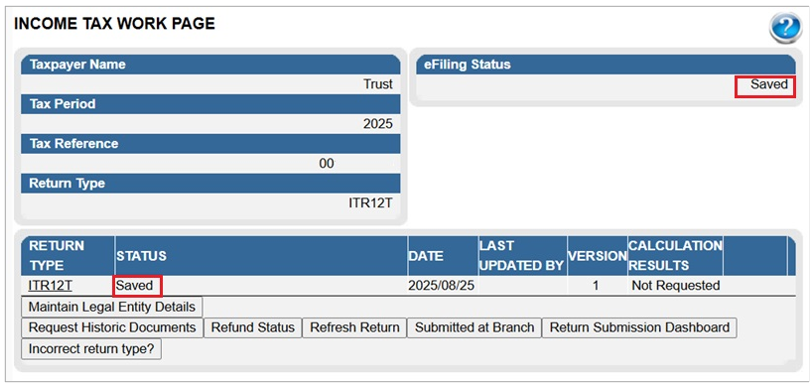
Task: Select the Saved status in the table row
Action: point(135,286)
